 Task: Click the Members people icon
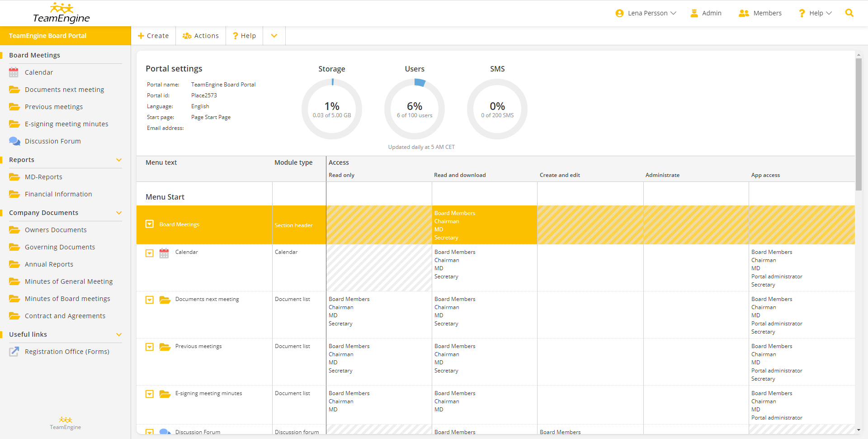tap(744, 13)
